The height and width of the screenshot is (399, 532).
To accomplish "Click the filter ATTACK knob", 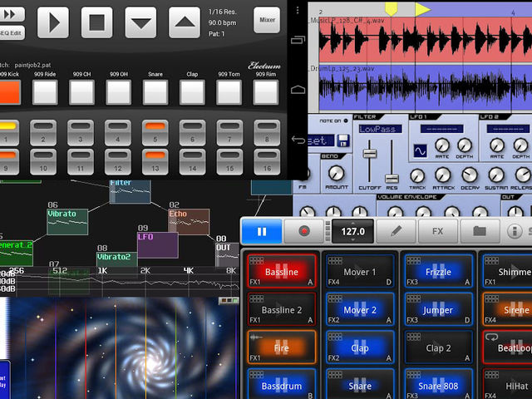I will [443, 175].
